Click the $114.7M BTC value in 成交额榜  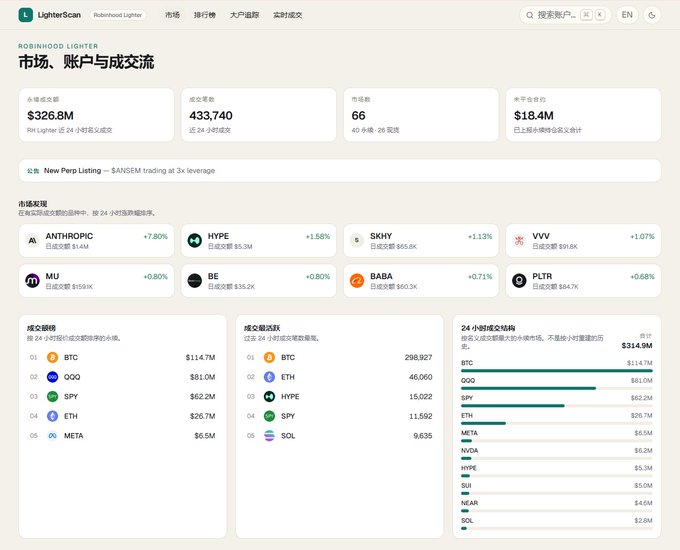click(x=200, y=357)
